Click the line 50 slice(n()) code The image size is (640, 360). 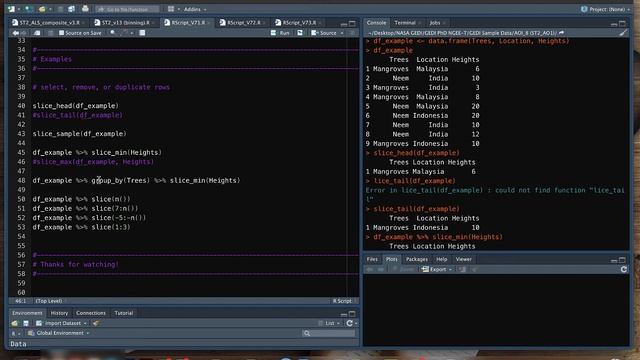(82, 199)
